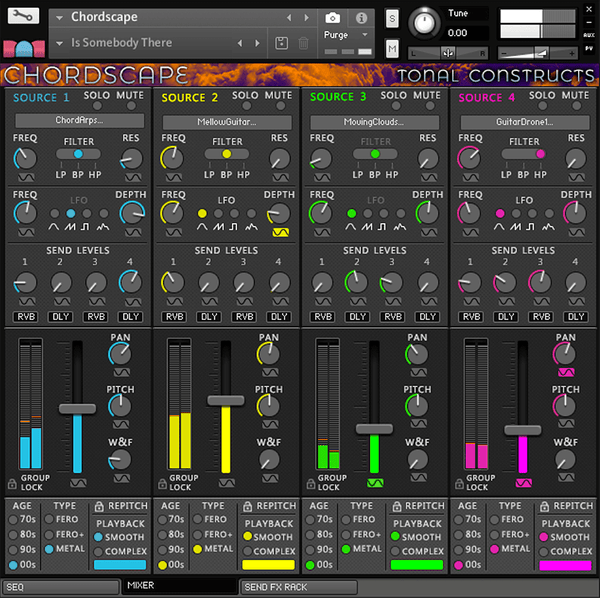Expand the MovingClouds sample selector in Source 3

point(376,121)
